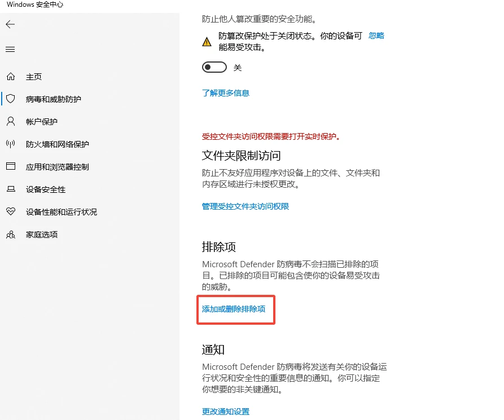This screenshot has width=504, height=420.
Task: Open 设备性能和运行状况 section
Action: 62,212
